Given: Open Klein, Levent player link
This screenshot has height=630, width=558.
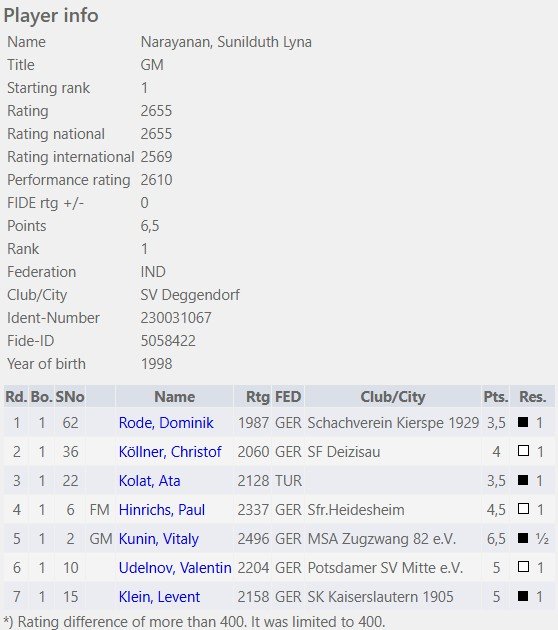Looking at the screenshot, I should pos(159,596).
